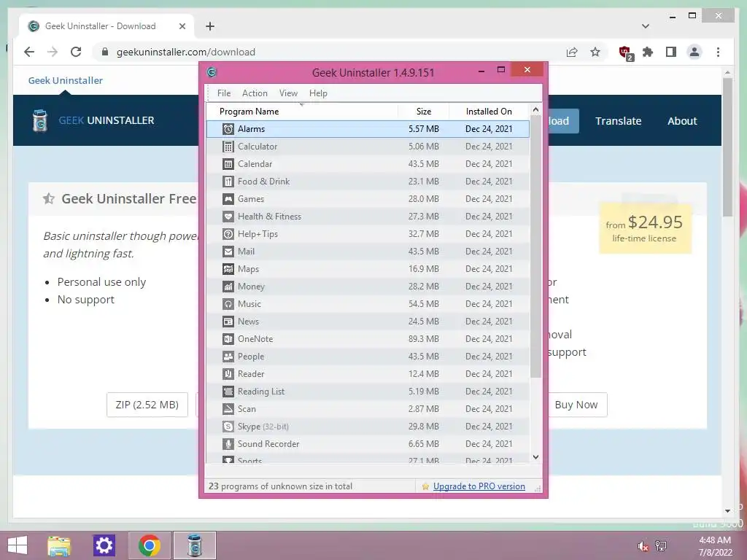Select the Skype app icon

point(228,427)
